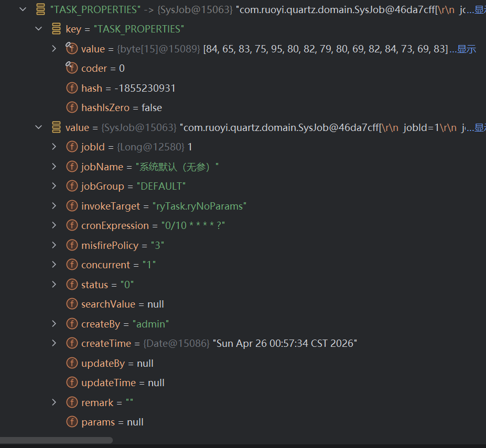Select the misfirePolicy "3" value
The height and width of the screenshot is (448, 486).
point(157,245)
